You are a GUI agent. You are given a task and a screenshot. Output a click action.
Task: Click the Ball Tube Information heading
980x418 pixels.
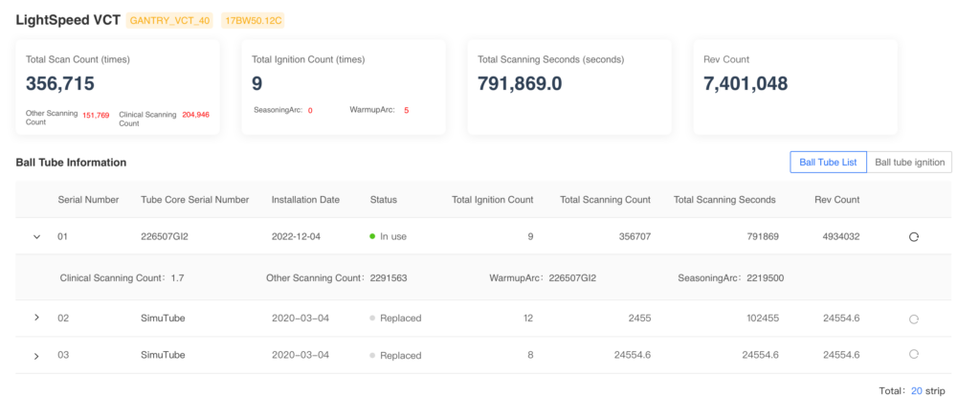[71, 163]
